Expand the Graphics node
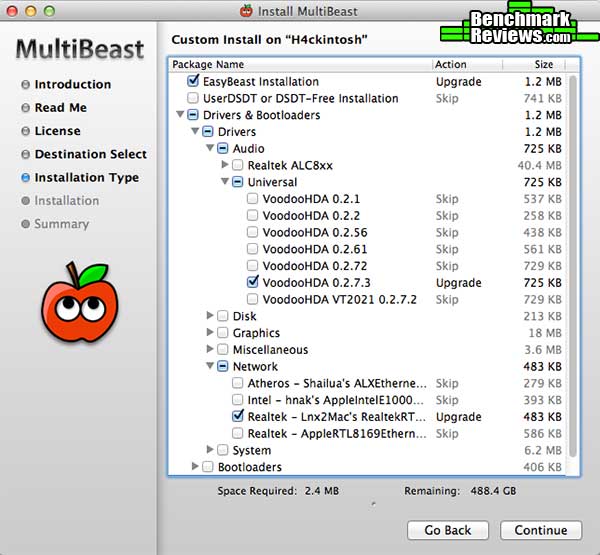Screen dimensions: 600x555 click(210, 332)
